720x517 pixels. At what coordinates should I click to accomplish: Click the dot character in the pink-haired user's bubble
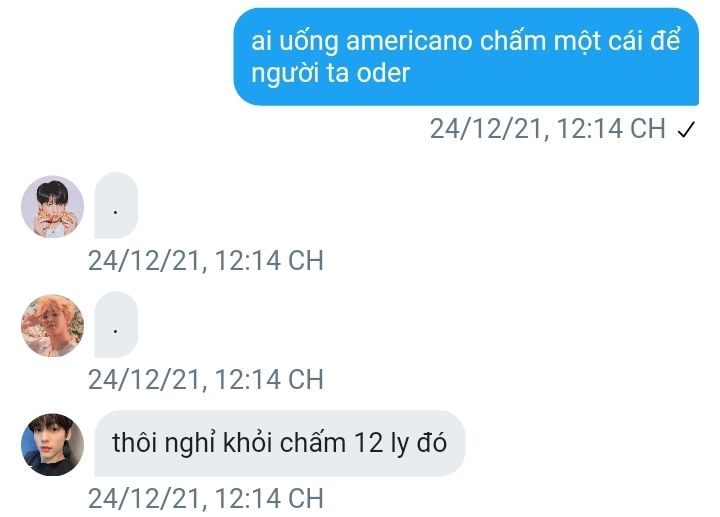pos(115,331)
